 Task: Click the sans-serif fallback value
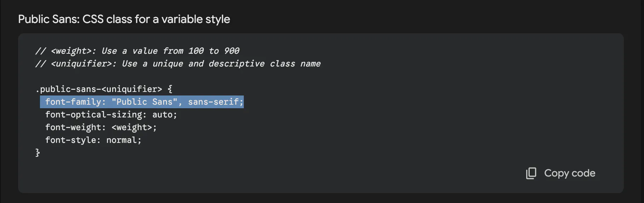213,102
